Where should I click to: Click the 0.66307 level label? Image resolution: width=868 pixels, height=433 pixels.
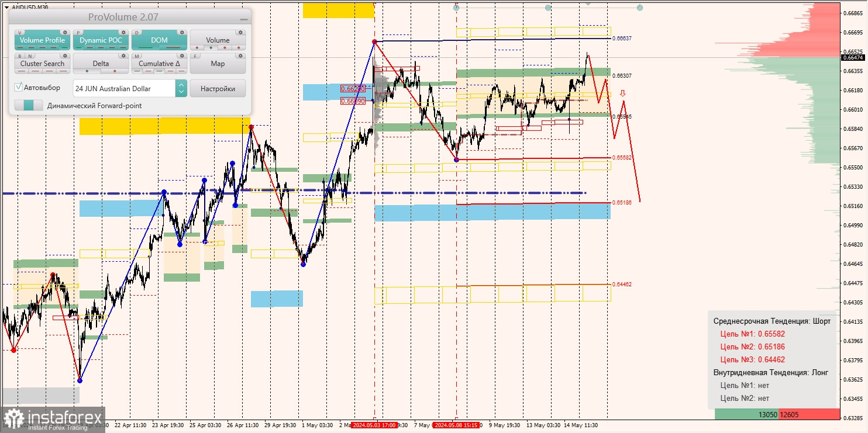[x=622, y=75]
